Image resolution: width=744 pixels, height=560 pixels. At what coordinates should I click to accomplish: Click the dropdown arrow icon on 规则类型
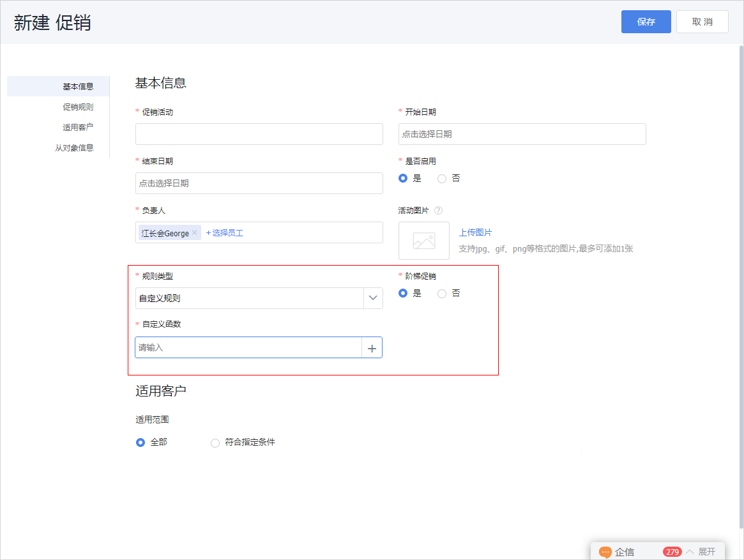tap(373, 298)
